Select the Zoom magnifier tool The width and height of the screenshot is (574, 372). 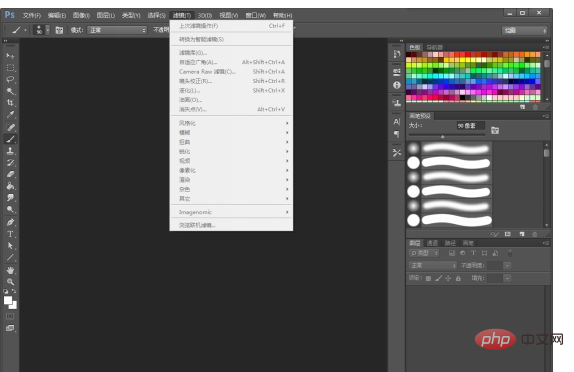click(x=10, y=282)
